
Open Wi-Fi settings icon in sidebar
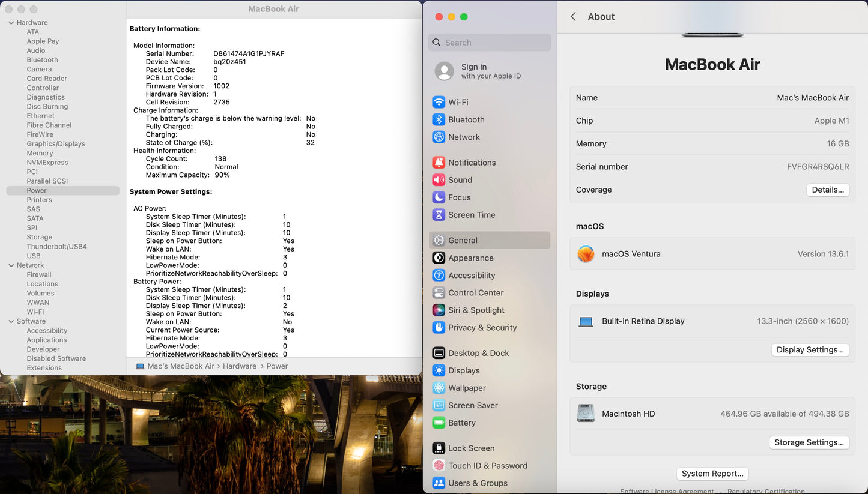point(439,102)
